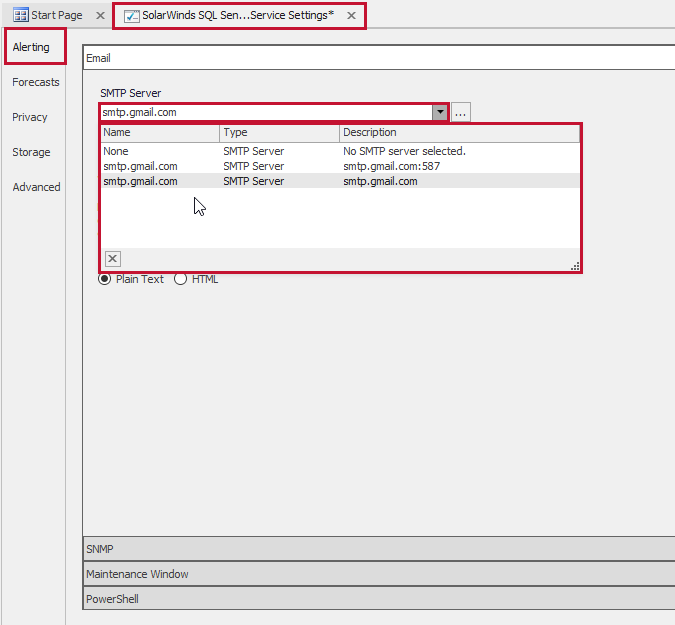Open the Privacy section
The image size is (675, 625).
tap(30, 117)
